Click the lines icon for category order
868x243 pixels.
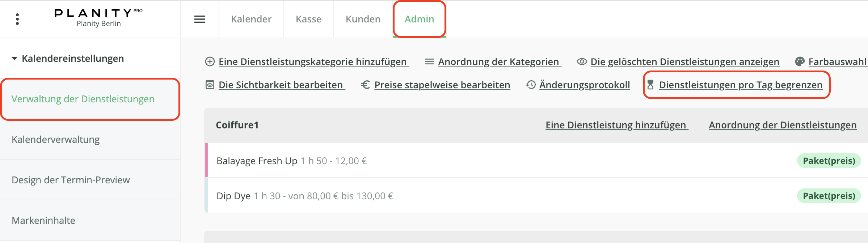(430, 61)
